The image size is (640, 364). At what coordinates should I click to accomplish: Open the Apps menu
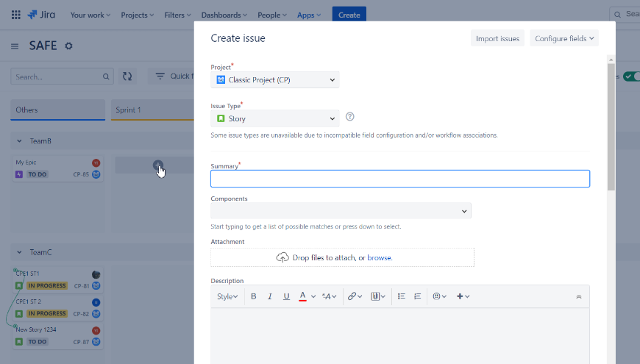(309, 15)
